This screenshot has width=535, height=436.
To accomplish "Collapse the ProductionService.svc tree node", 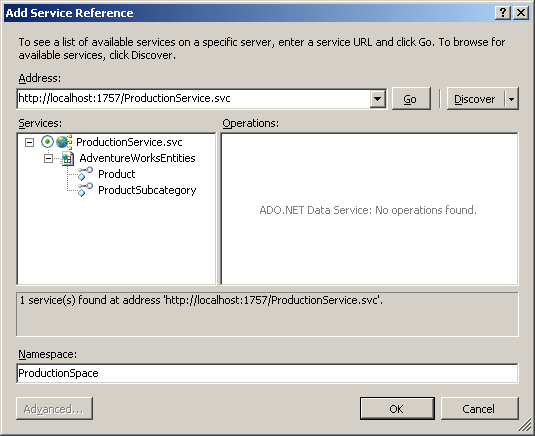I will point(30,142).
